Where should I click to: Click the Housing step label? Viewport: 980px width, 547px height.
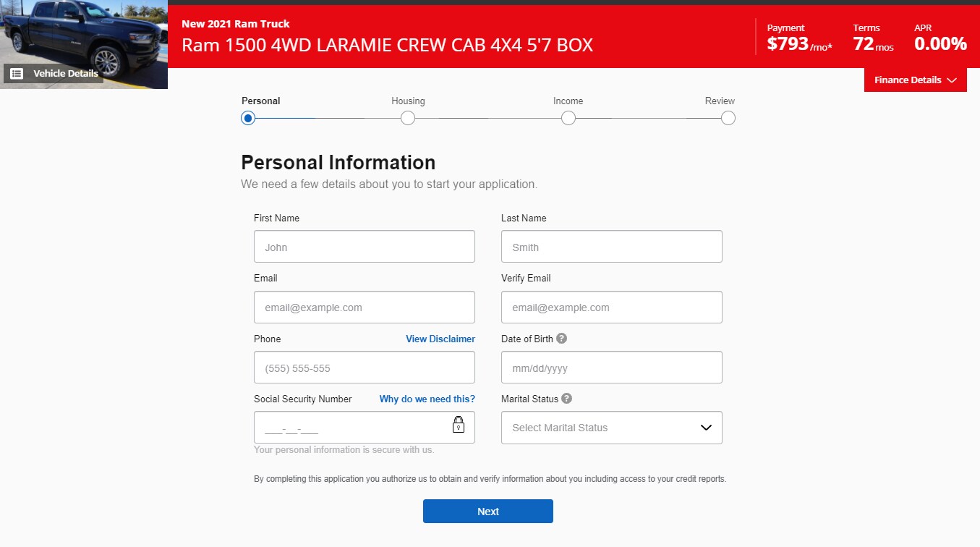click(x=408, y=101)
